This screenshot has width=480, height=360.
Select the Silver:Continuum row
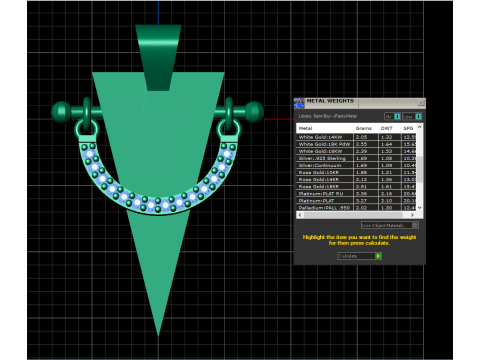pos(356,165)
